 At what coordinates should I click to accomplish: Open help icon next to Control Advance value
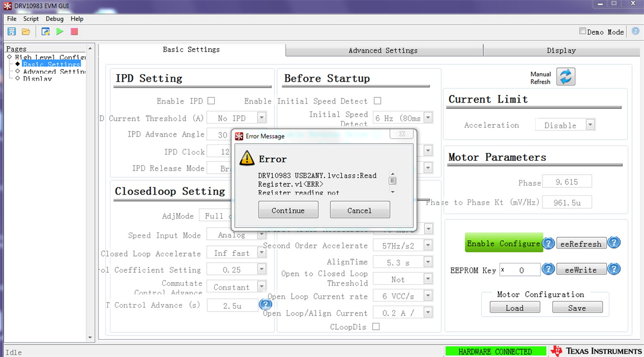tap(265, 304)
